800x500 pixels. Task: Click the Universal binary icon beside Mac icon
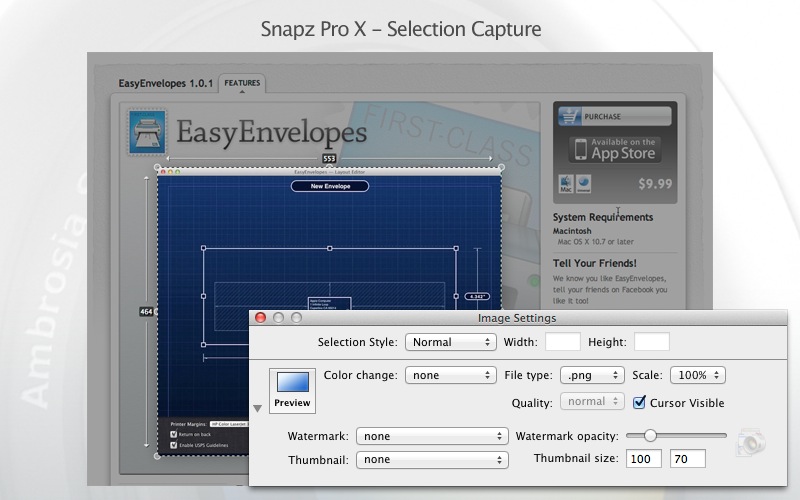[584, 184]
